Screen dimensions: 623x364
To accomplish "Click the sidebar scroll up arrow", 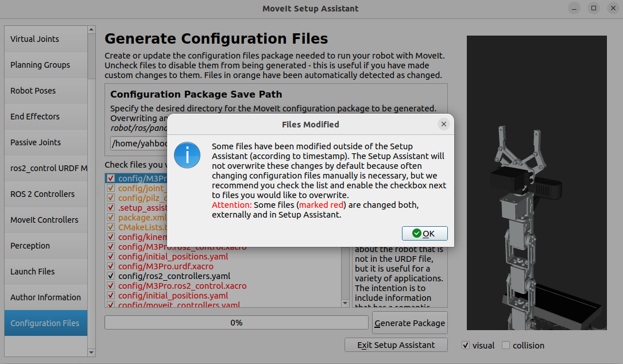I will coord(91,29).
